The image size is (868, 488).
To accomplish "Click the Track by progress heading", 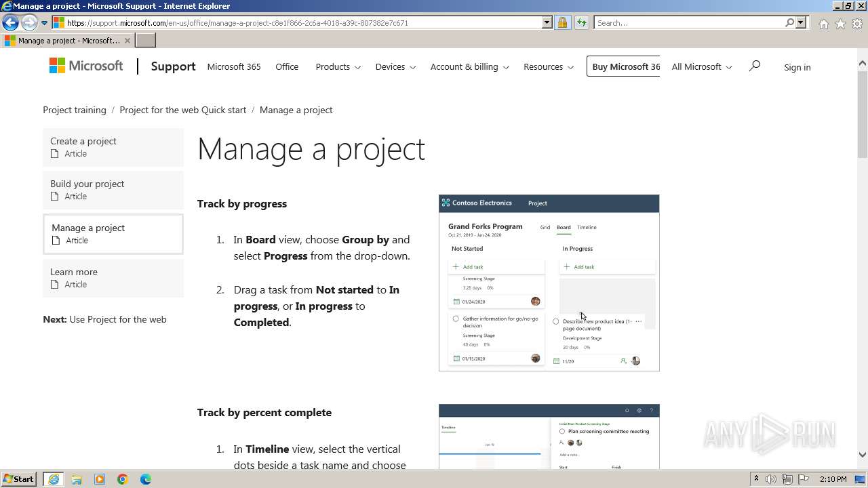I will click(242, 203).
